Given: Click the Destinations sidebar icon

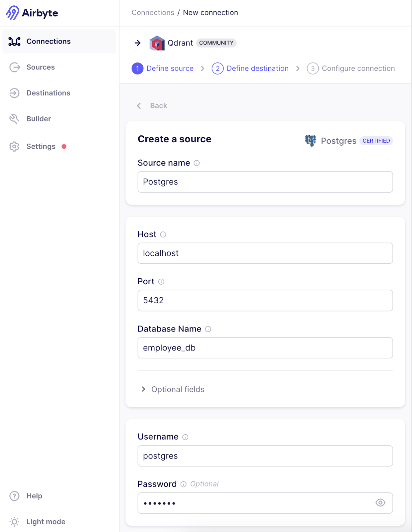Looking at the screenshot, I should (15, 93).
